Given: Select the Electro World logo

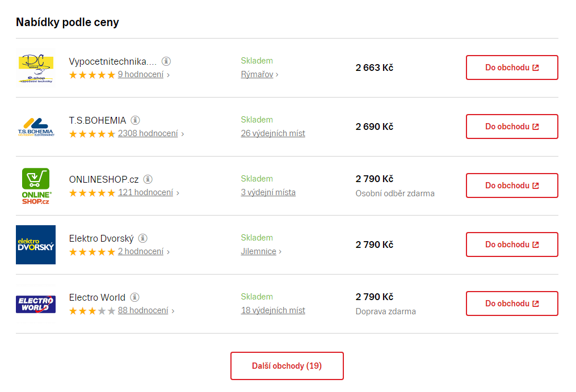Looking at the screenshot, I should pyautogui.click(x=36, y=304).
